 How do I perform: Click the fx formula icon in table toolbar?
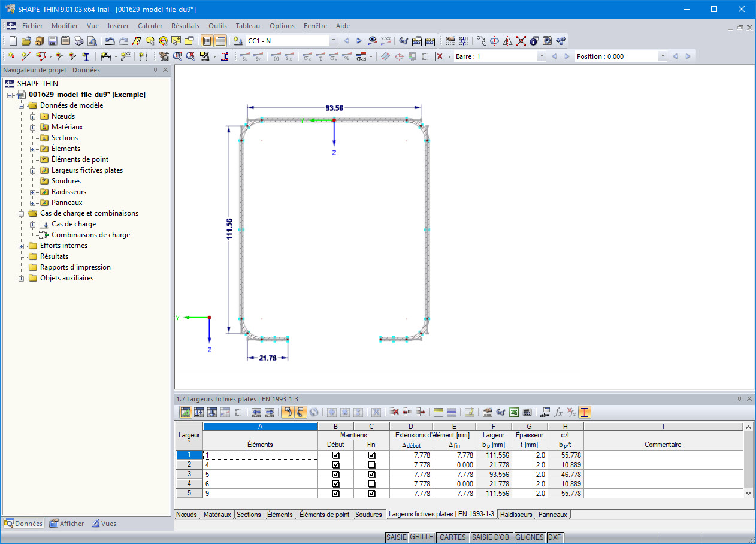point(558,412)
